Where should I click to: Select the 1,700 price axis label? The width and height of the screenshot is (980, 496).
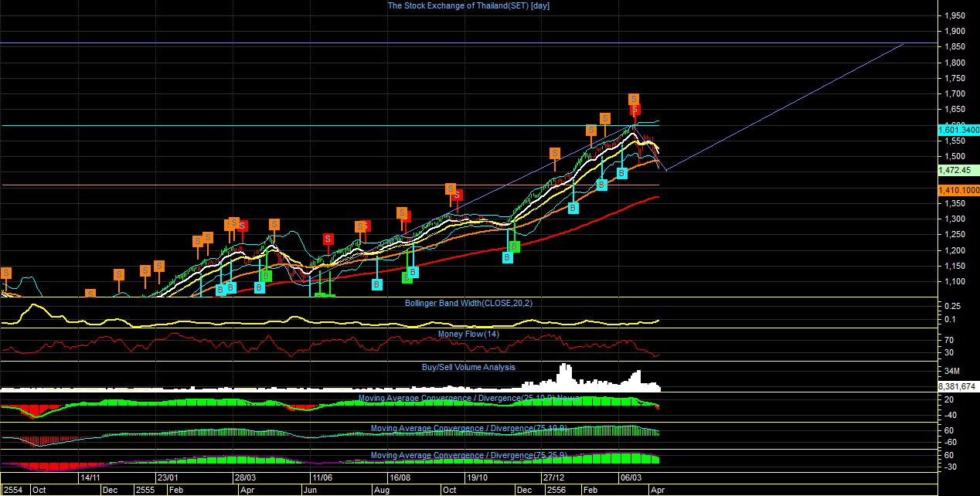point(954,93)
